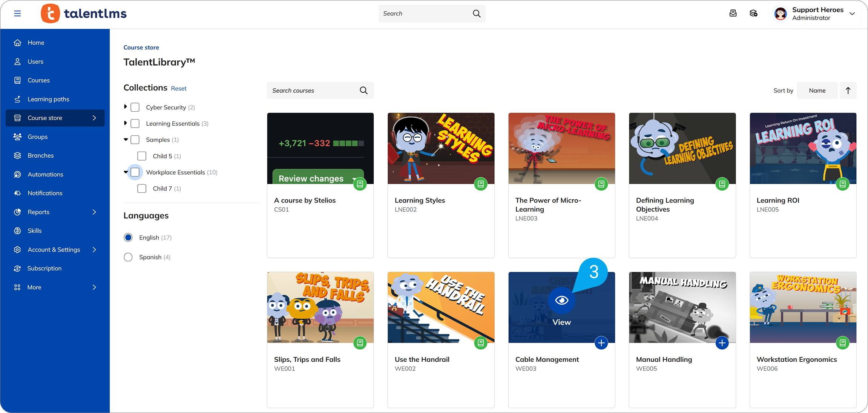Navigate to Learning paths in sidebar
The image size is (868, 413).
point(48,99)
